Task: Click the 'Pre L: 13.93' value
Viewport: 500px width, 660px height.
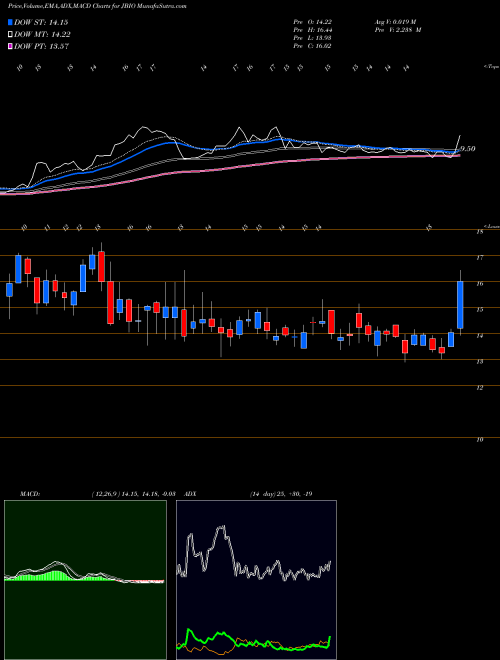Action: tap(312, 38)
